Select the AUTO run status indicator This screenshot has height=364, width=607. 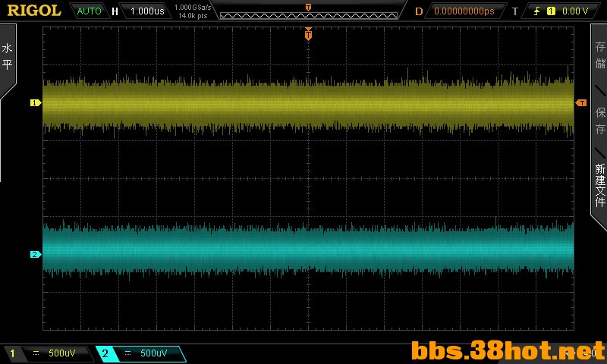(89, 11)
